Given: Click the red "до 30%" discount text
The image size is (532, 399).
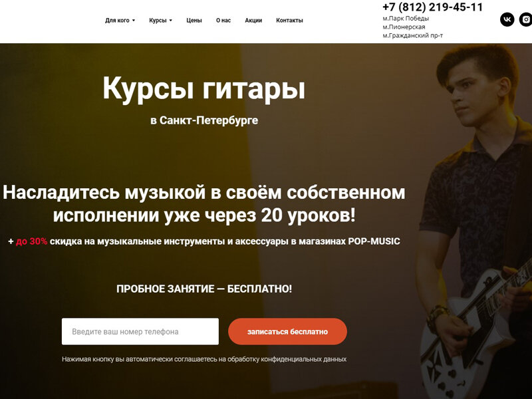Looking at the screenshot, I should 31,241.
